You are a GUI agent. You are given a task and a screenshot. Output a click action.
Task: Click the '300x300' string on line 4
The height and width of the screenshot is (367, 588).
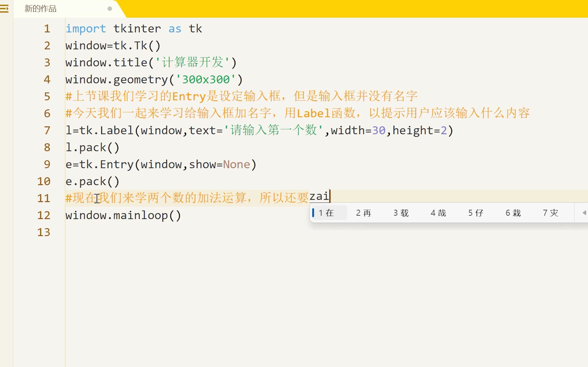tap(206, 80)
